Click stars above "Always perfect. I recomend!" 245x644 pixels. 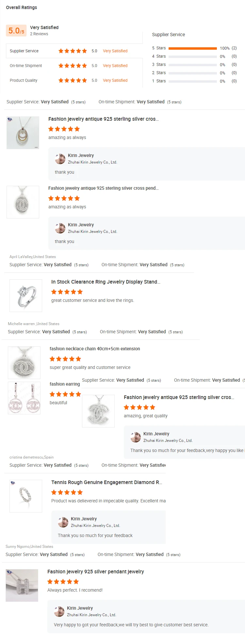click(x=63, y=582)
